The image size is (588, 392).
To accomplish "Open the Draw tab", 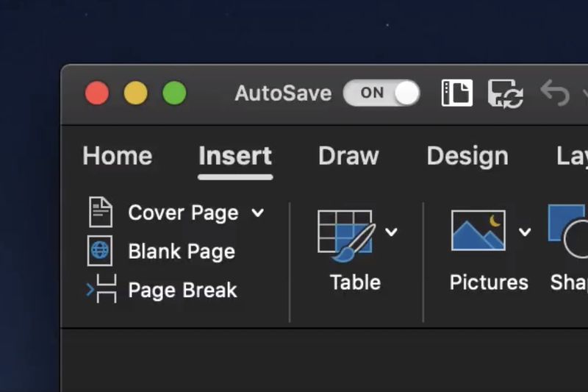I will click(348, 156).
